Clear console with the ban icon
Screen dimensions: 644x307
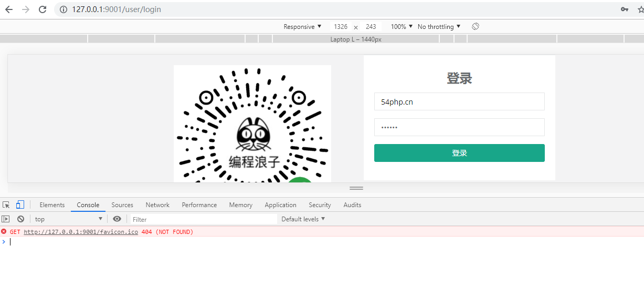[20, 219]
